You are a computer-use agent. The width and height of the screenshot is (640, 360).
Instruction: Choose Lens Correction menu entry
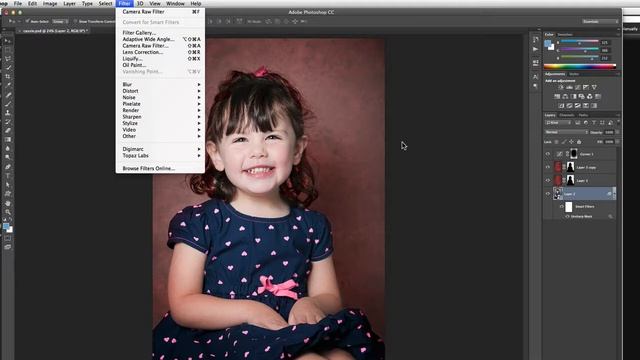tap(160, 52)
